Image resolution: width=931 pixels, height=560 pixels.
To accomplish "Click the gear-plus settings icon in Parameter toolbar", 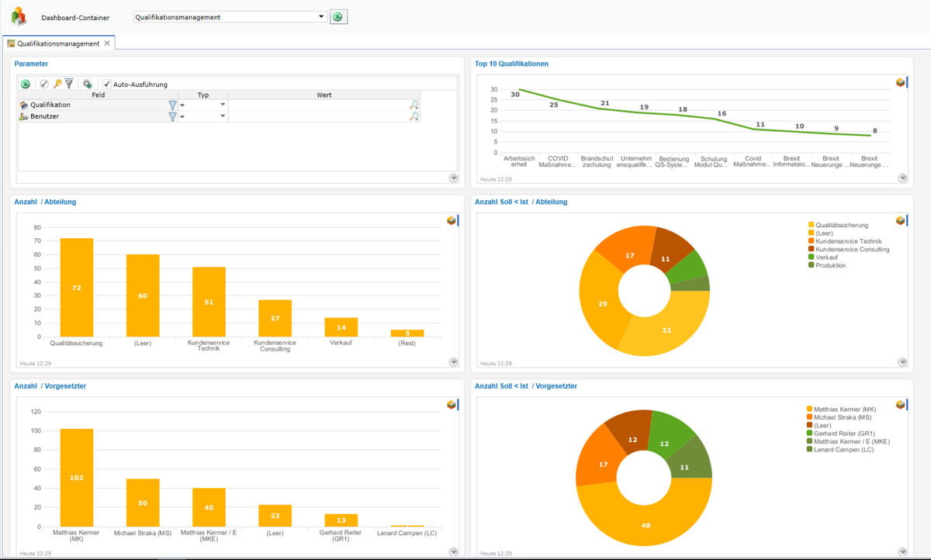I will [88, 84].
